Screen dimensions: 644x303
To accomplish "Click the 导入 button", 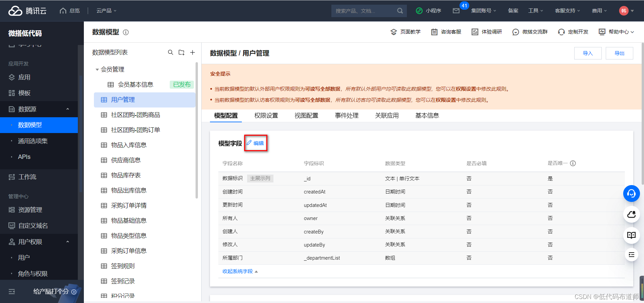I will click(x=588, y=53).
